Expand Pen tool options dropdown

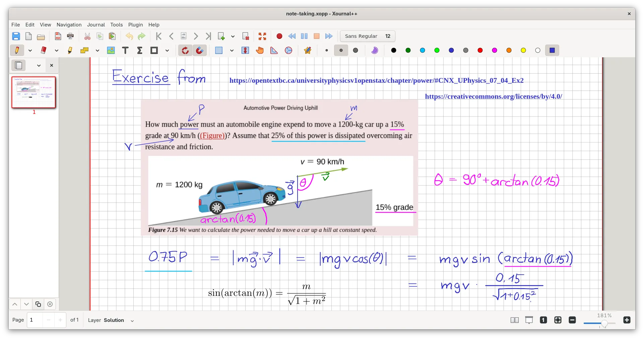[30, 50]
